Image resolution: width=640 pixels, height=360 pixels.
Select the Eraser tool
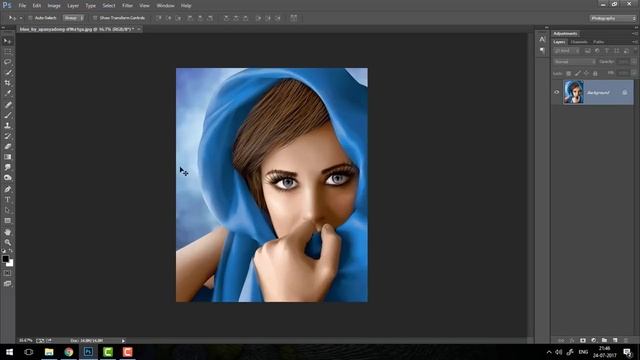click(x=7, y=147)
